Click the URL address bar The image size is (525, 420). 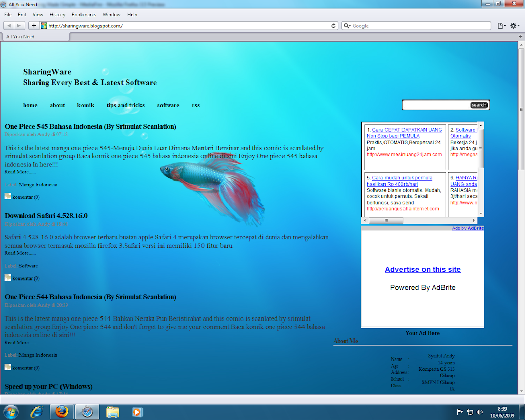coord(188,26)
